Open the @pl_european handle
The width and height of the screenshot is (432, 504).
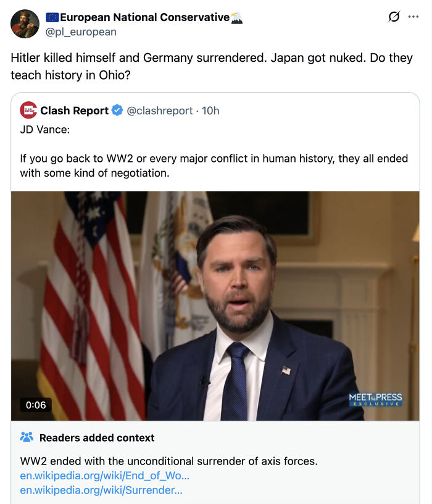coord(81,31)
